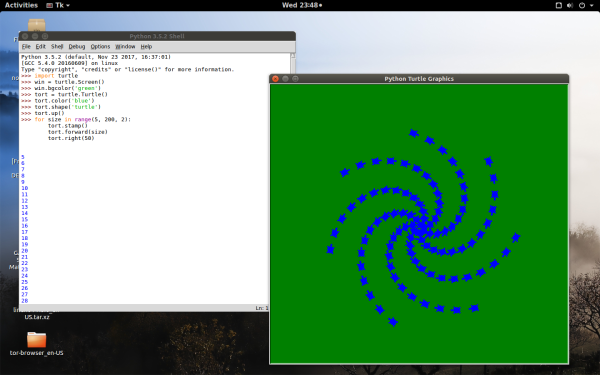Maximize the Python Turtle Graphics window
Image resolution: width=600 pixels, height=375 pixels.
point(295,79)
